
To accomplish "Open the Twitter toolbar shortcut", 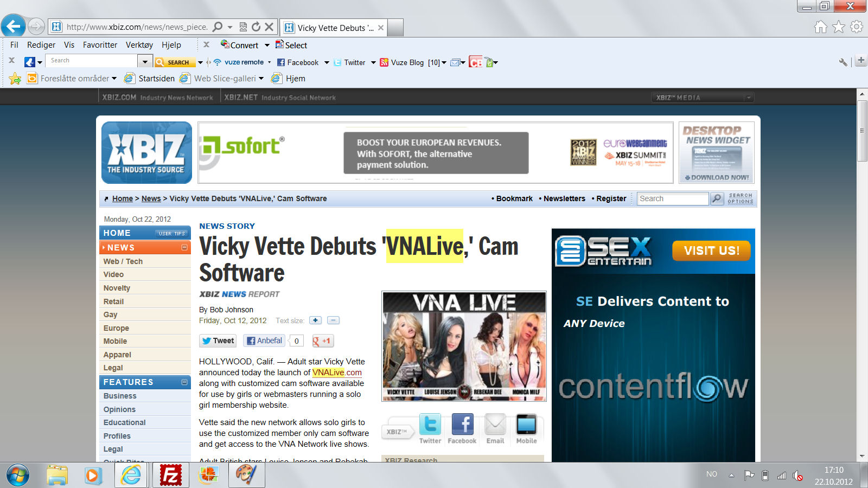I will (x=349, y=62).
